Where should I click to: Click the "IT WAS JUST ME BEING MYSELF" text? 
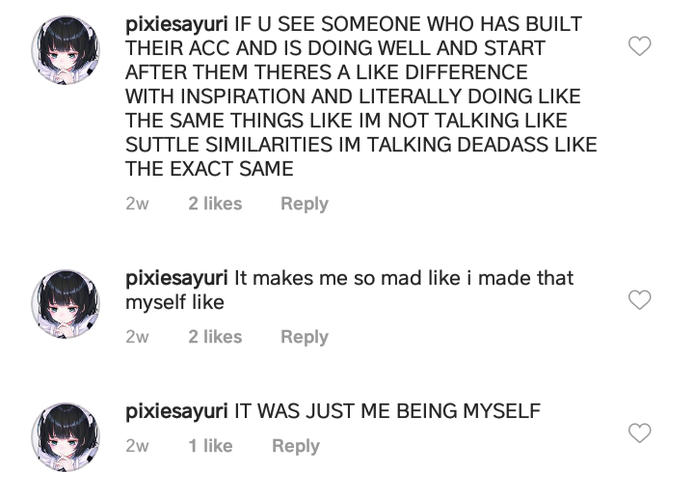pos(387,411)
